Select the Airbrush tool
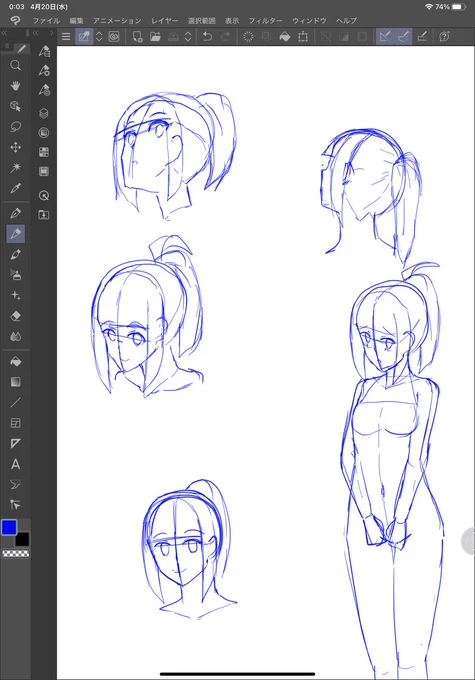Screen dimensions: 475x680 (x=15, y=275)
